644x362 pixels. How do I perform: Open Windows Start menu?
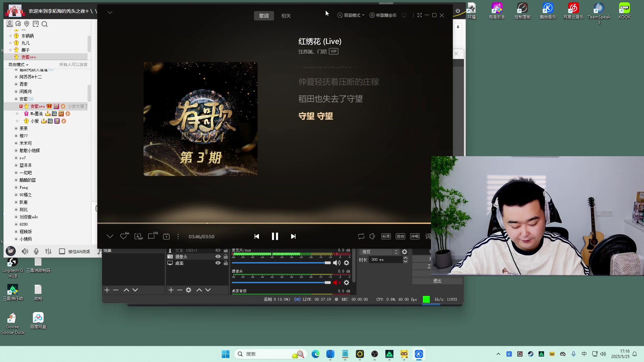pos(225,354)
